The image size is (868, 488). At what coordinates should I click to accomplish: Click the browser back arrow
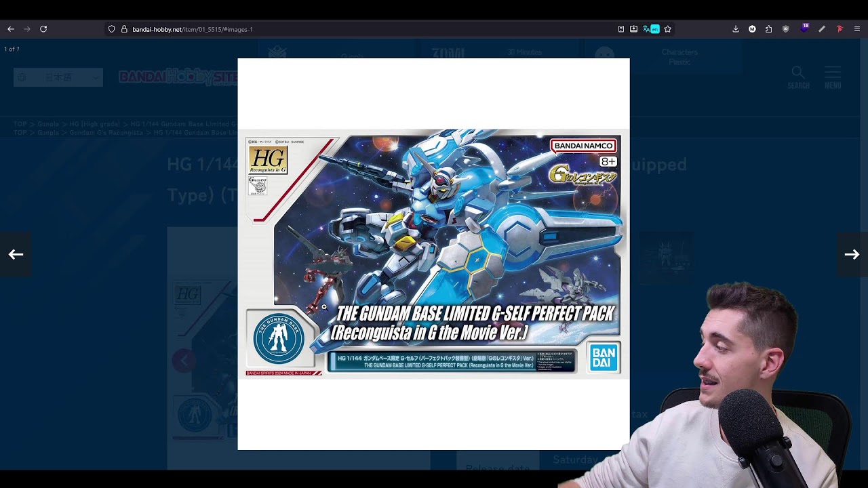(11, 29)
